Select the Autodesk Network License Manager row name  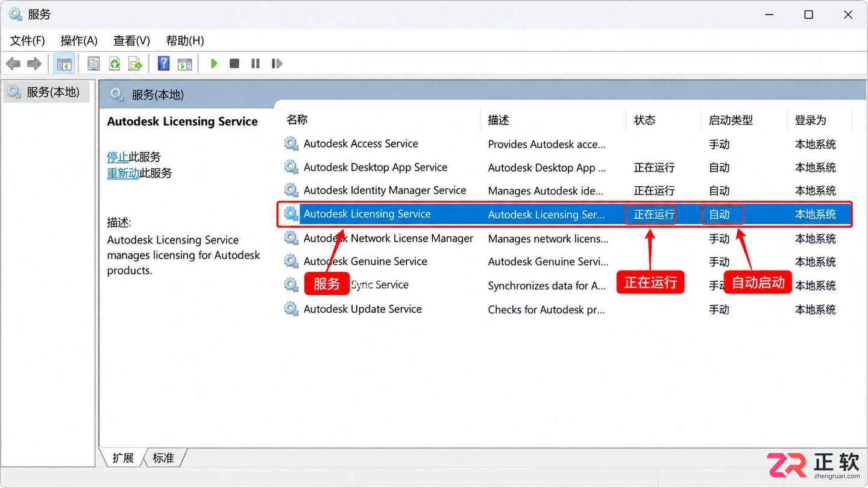389,238
